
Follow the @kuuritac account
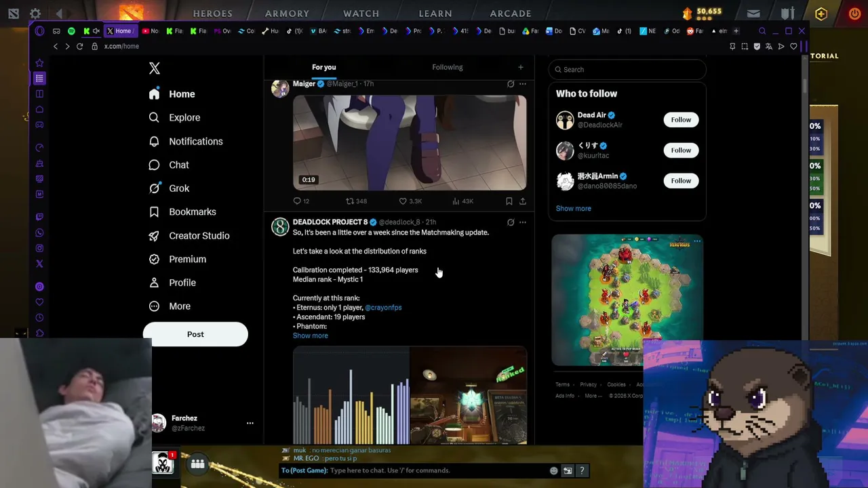point(681,150)
